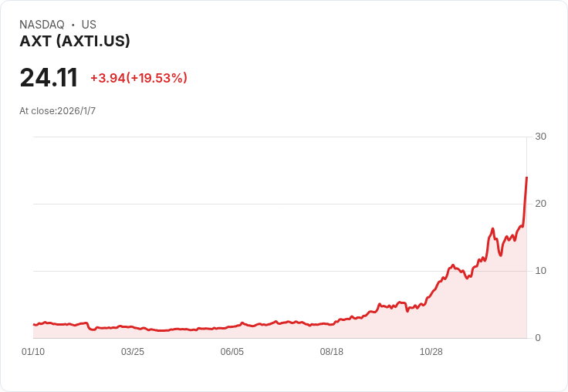Click the 0 price axis label
Viewport: 568px width, 392px height.
(x=538, y=338)
